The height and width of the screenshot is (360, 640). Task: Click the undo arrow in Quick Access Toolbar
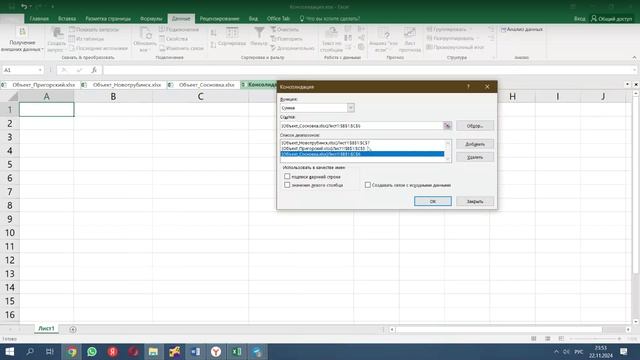click(x=24, y=7)
